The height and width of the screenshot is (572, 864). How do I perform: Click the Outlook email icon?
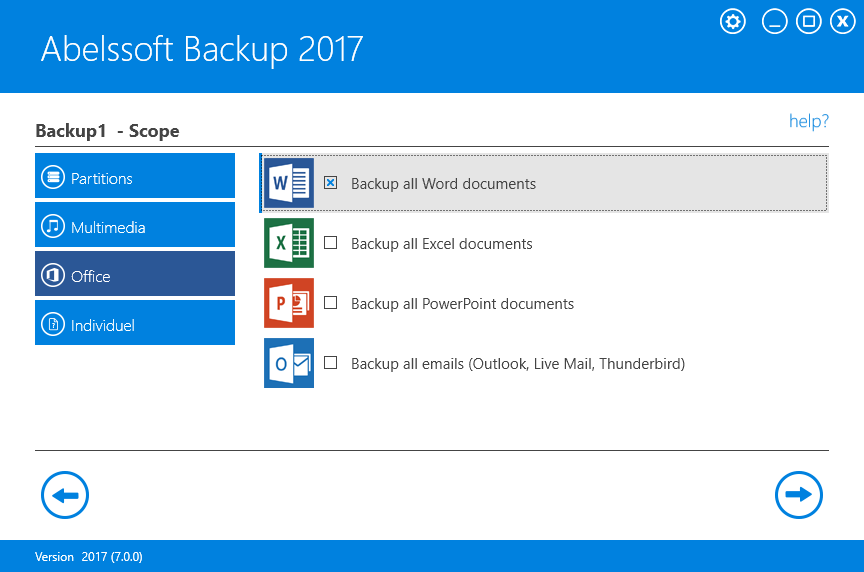(288, 363)
